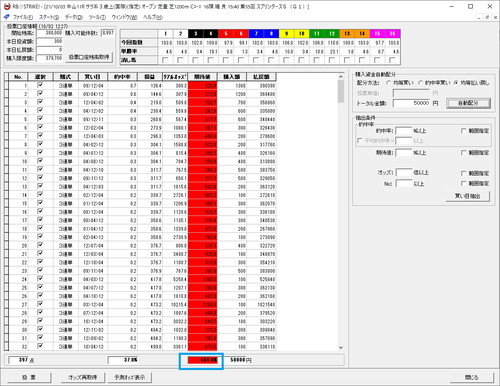Viewport: 500px width, 386px height.
Task: Click the 的中率 %以上 input field
Action: point(404,131)
